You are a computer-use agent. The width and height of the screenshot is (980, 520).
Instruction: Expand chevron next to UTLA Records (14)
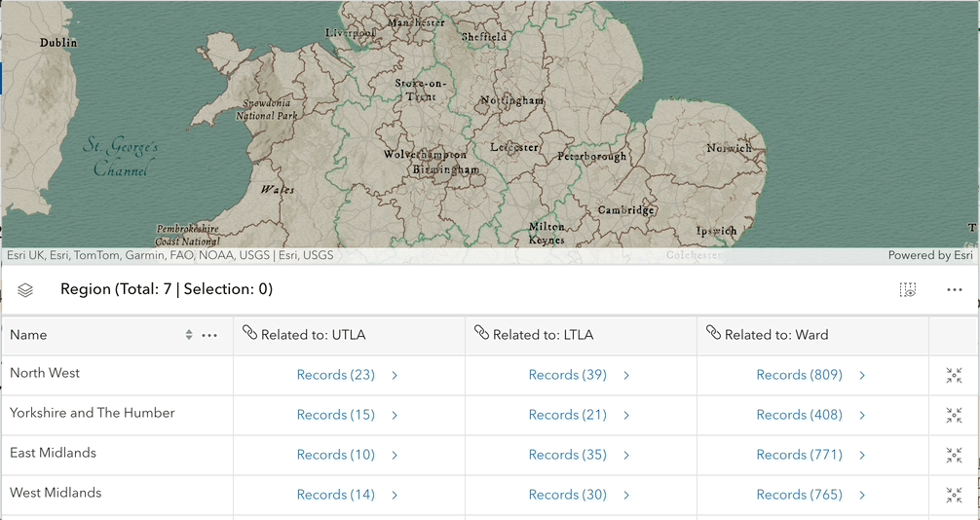click(395, 495)
